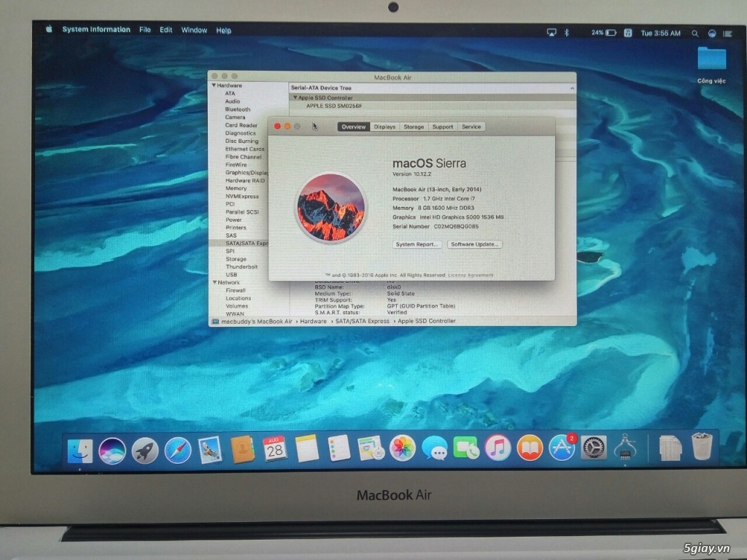Screen dimensions: 747x560
Task: Open Messages from the Dock
Action: (x=436, y=450)
